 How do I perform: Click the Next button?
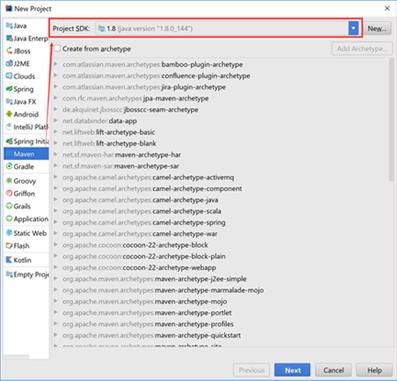pyautogui.click(x=292, y=370)
